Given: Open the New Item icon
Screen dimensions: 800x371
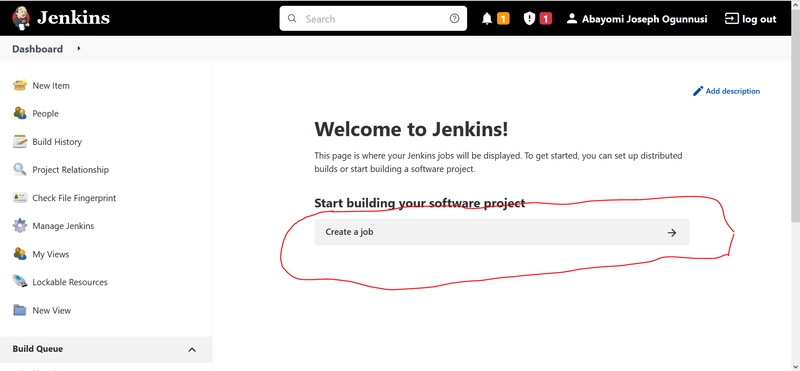Looking at the screenshot, I should (x=19, y=85).
